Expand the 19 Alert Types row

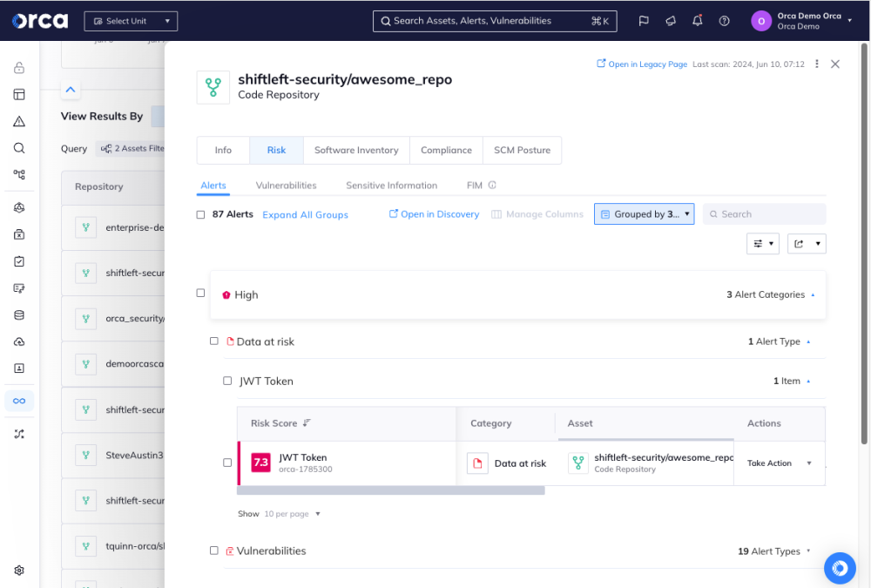click(x=808, y=551)
